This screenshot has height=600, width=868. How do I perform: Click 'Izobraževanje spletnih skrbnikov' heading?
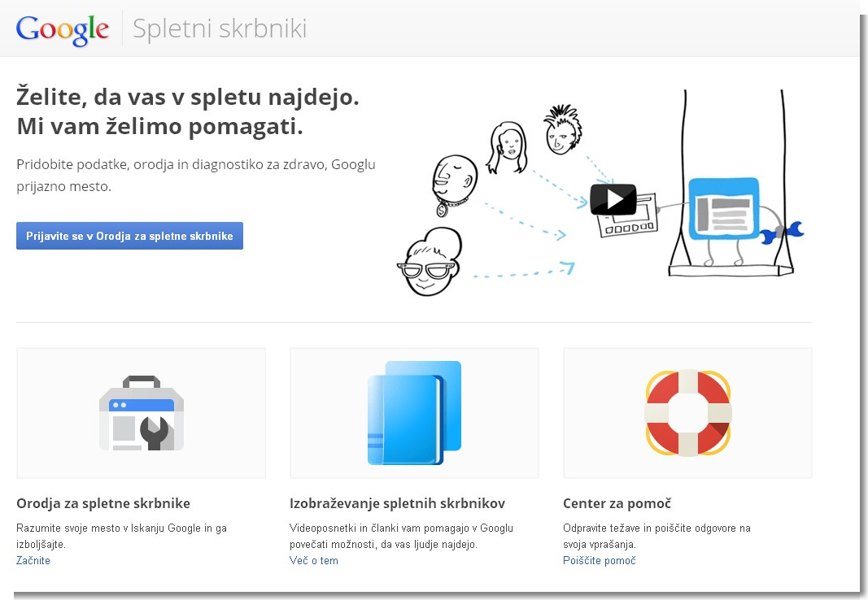click(397, 503)
